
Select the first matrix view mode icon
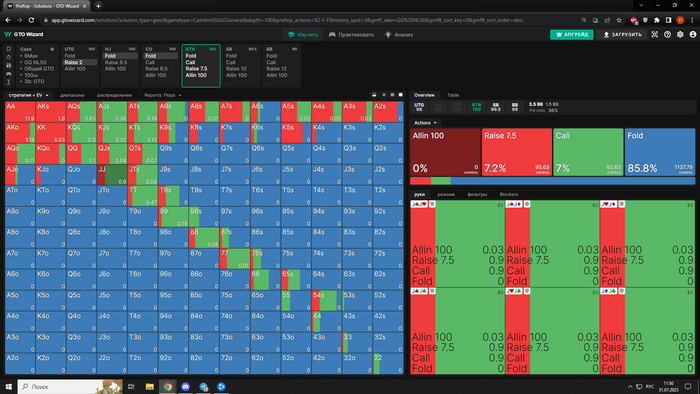point(374,95)
